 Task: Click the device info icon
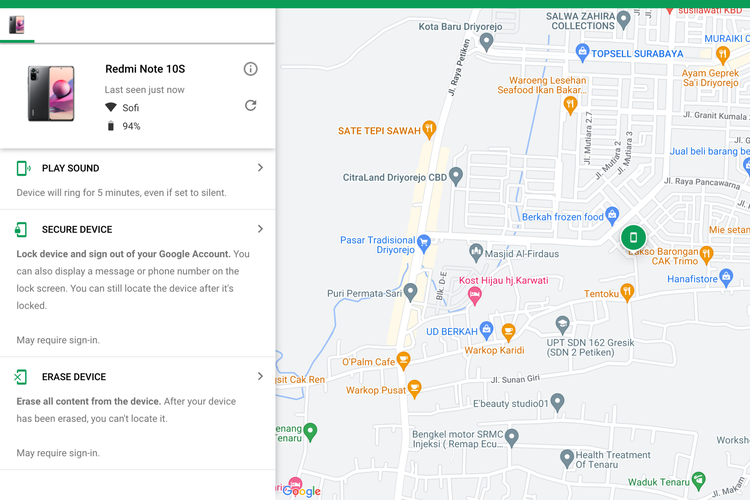pos(251,69)
